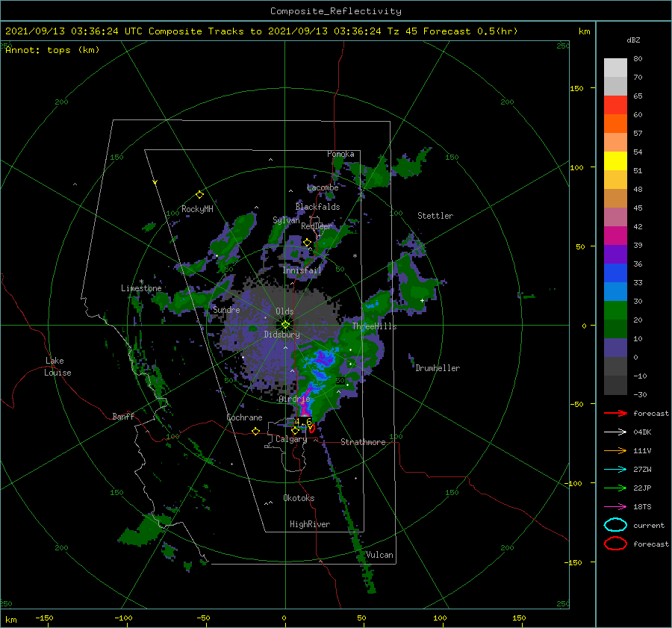Click the red forecast arrow in legend
Viewport: 672px width, 628px height.
pyautogui.click(x=615, y=413)
